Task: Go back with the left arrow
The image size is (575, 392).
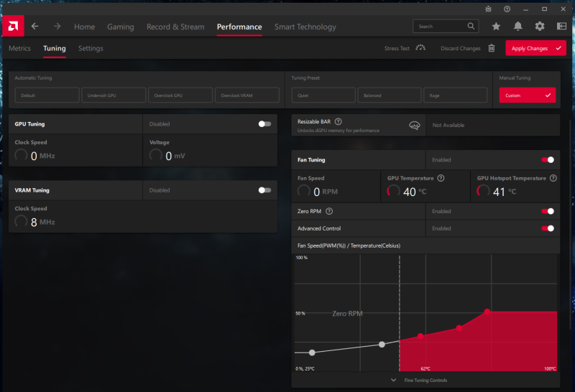Action: click(35, 27)
